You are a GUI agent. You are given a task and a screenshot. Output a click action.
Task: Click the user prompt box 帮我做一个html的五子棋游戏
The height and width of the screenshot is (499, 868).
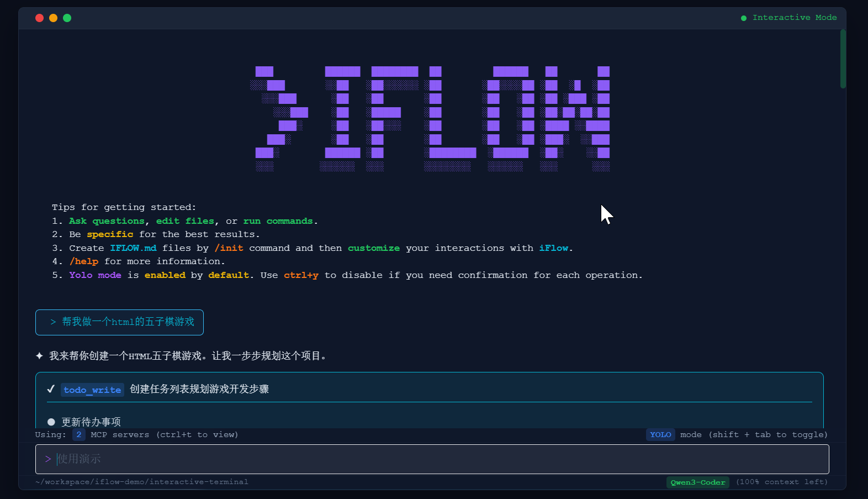click(119, 322)
